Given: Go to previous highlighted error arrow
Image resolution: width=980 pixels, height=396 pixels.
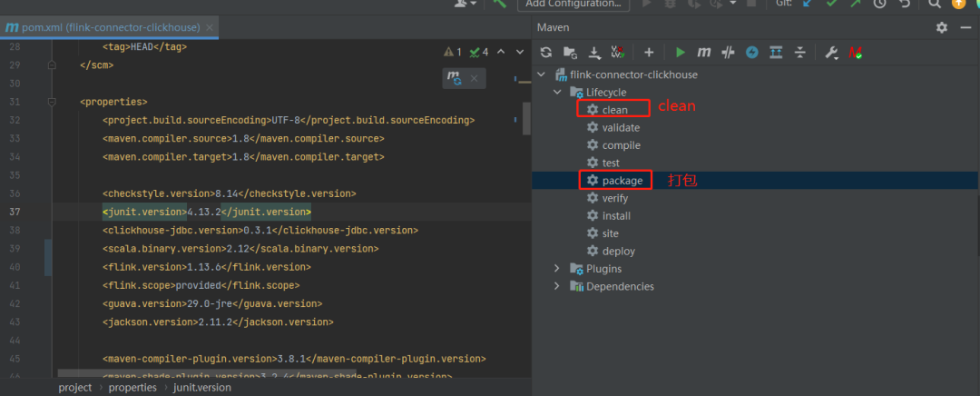Looking at the screenshot, I should (x=502, y=52).
